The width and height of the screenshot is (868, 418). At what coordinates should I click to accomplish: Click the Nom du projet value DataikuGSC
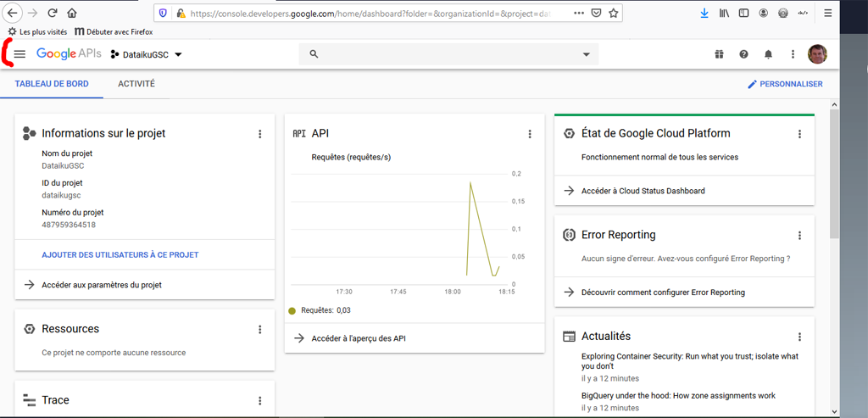(63, 165)
